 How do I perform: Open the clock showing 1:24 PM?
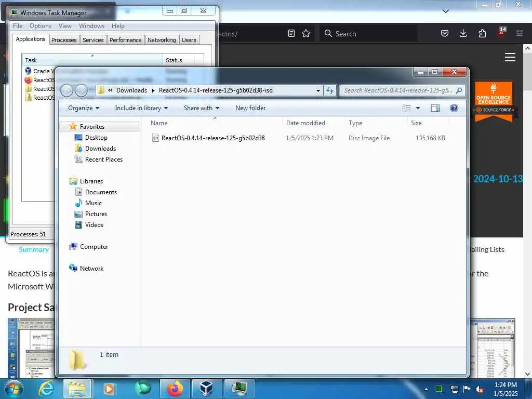506,389
